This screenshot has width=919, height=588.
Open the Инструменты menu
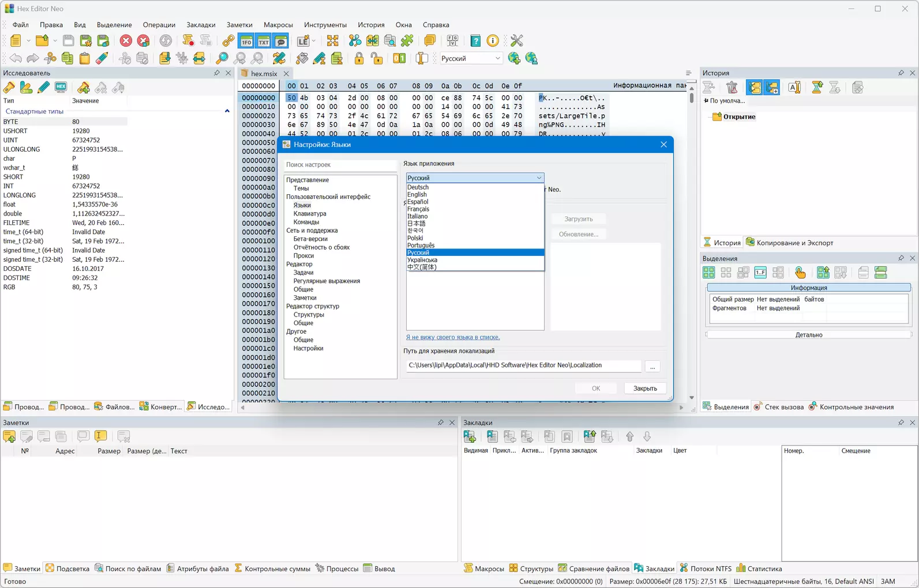tap(325, 25)
